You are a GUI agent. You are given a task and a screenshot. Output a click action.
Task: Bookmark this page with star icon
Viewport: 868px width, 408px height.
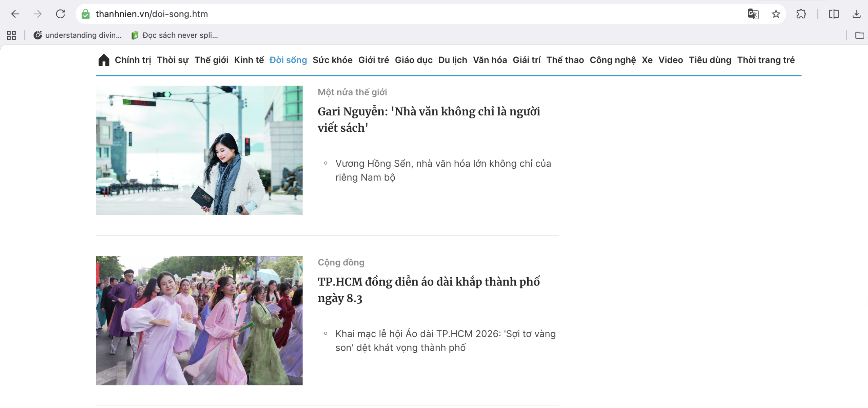click(776, 14)
